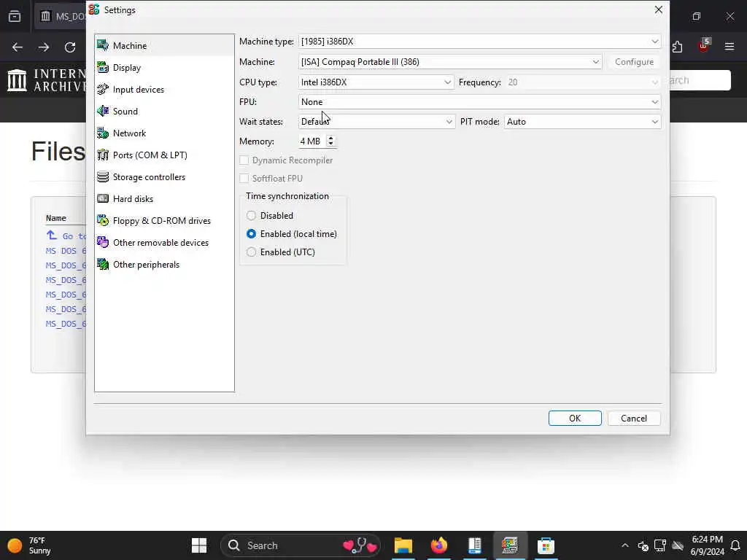
Task: Open the Machine model dropdown
Action: tap(450, 62)
